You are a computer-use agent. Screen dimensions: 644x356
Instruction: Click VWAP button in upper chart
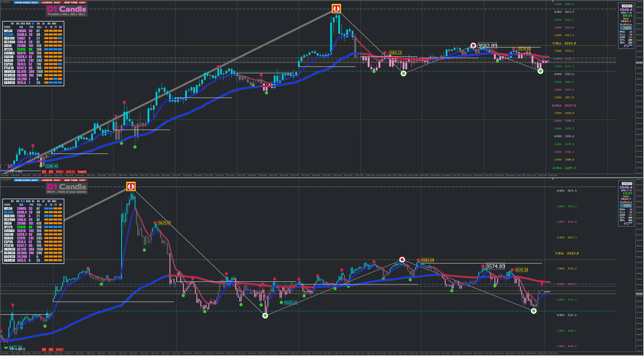60,172
